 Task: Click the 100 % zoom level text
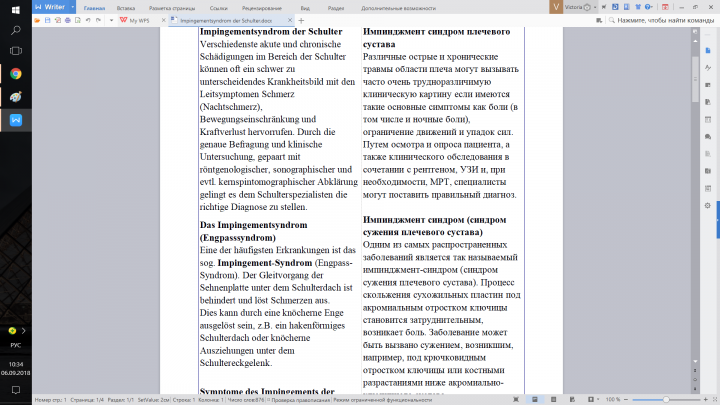613,399
